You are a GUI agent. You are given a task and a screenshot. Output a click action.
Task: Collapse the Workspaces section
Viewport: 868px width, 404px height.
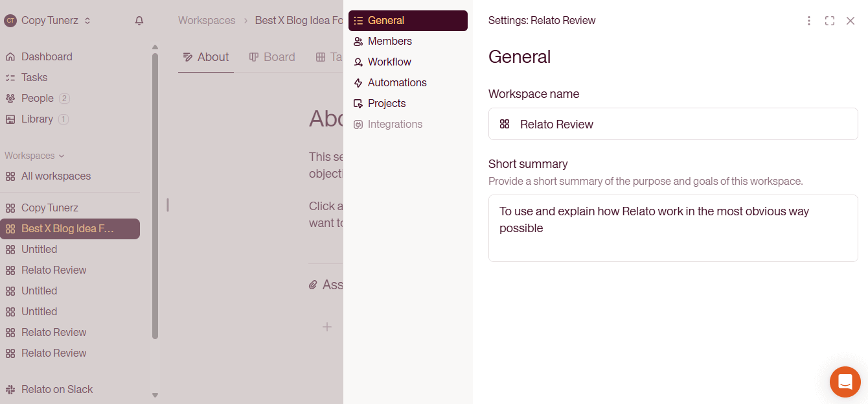click(34, 156)
